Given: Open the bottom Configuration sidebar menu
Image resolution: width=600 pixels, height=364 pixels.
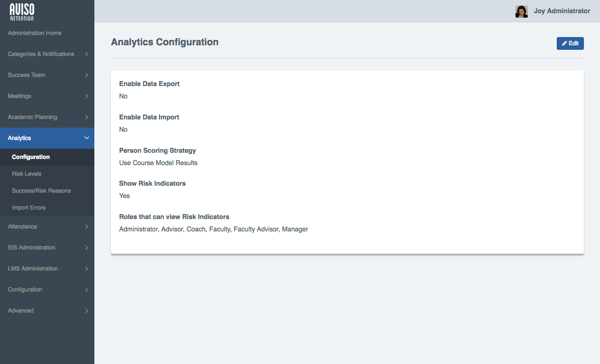Looking at the screenshot, I should (x=25, y=289).
